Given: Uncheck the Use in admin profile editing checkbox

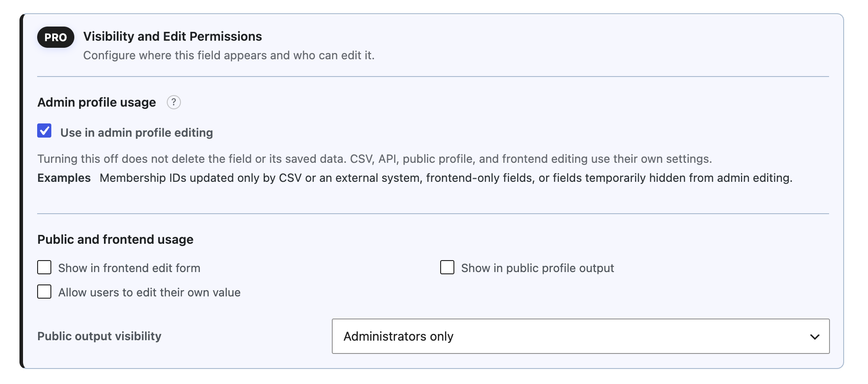Looking at the screenshot, I should [x=44, y=131].
